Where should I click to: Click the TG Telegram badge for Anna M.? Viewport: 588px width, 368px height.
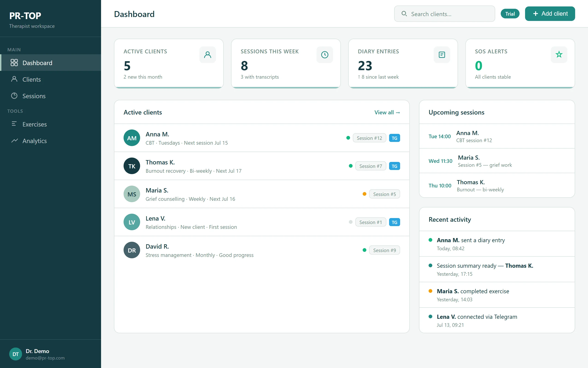coord(394,138)
